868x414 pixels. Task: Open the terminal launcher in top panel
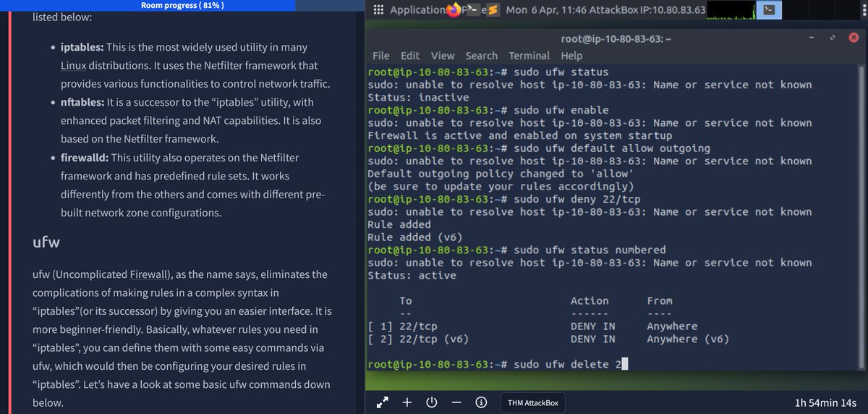click(x=472, y=10)
